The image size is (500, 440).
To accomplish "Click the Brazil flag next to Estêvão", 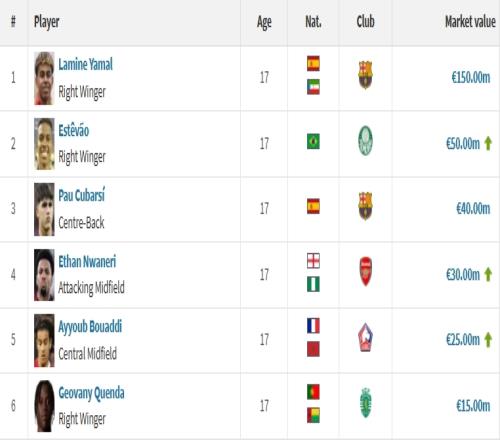I will (313, 141).
